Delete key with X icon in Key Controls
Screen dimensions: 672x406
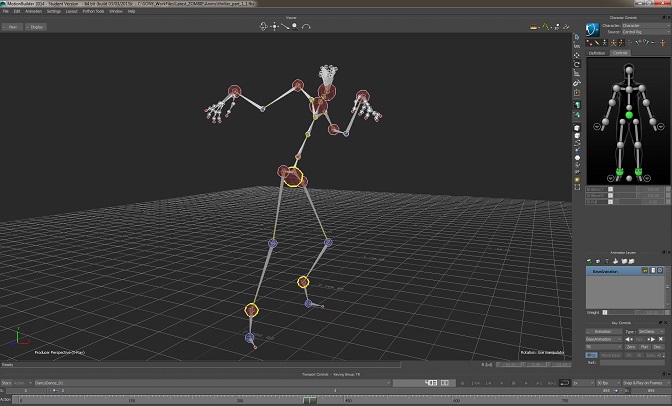coord(660,339)
